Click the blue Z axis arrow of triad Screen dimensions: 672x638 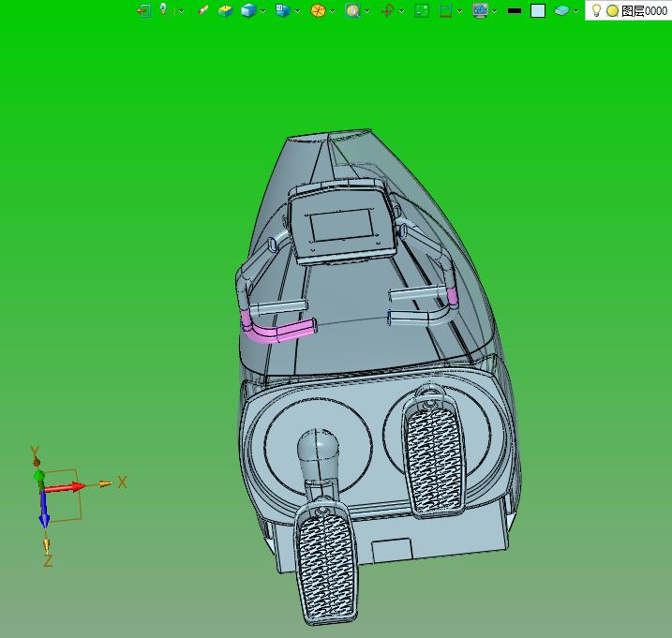pyautogui.click(x=44, y=510)
